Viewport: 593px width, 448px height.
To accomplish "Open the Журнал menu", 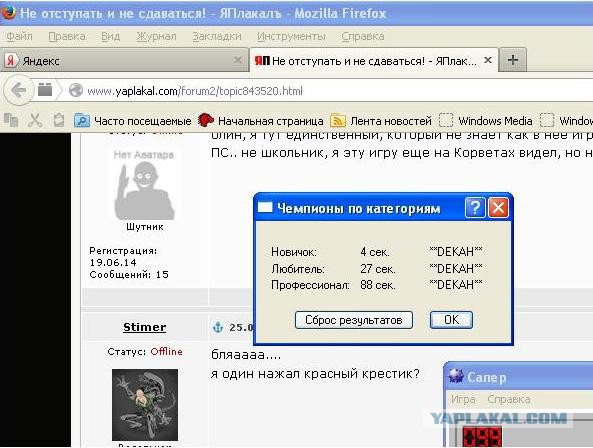I will 156,36.
